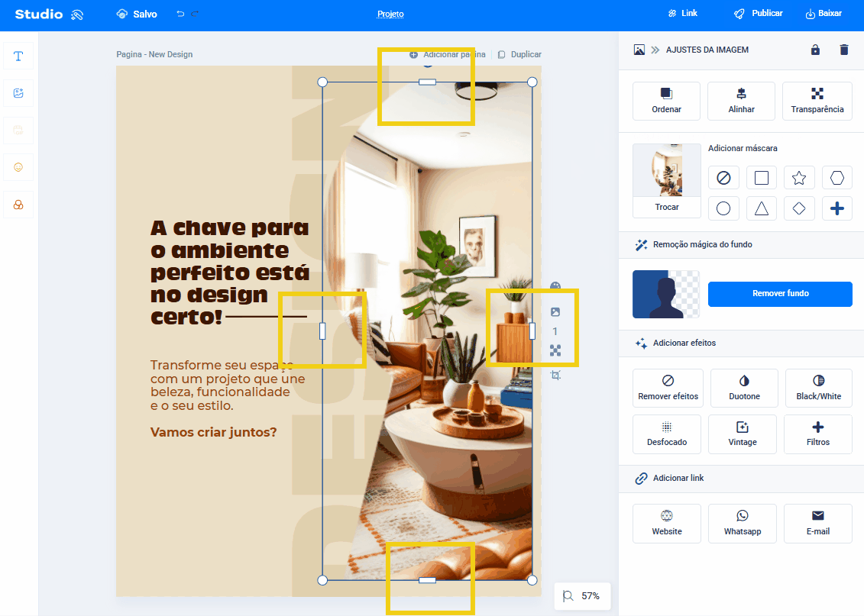Open the Transparência setting
Image resolution: width=864 pixels, height=616 pixels.
[x=817, y=101]
